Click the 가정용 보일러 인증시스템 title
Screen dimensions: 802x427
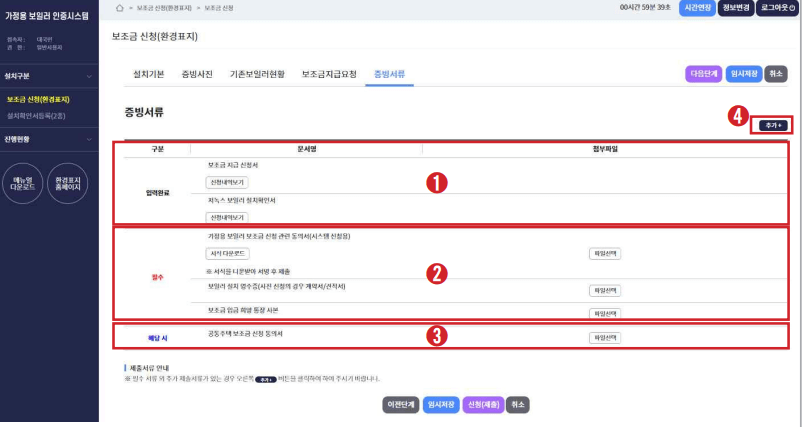pyautogui.click(x=47, y=16)
